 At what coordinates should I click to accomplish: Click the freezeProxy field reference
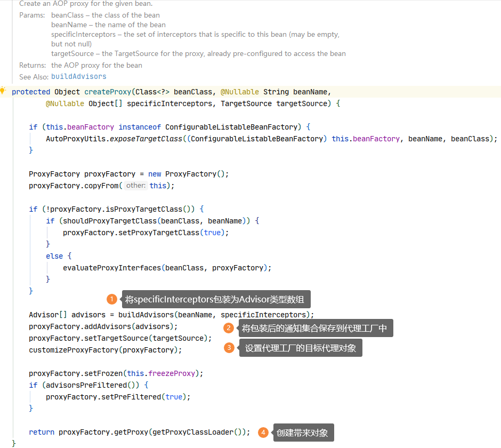click(172, 374)
